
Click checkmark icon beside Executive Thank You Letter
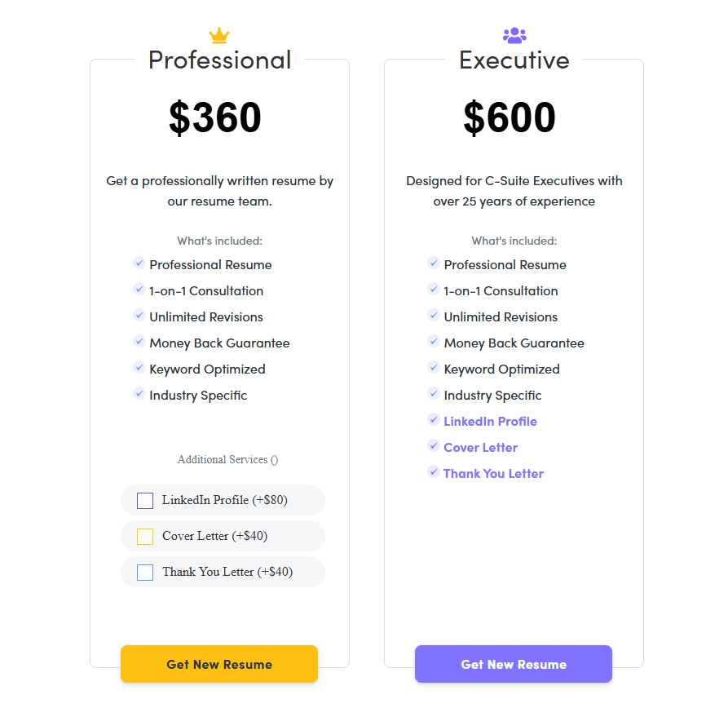[x=434, y=472]
